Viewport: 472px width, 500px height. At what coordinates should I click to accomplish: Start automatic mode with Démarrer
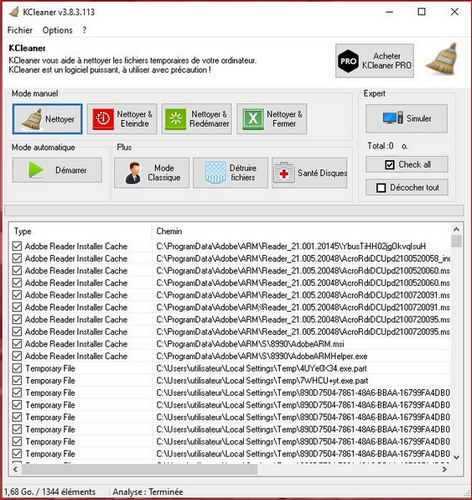[x=57, y=170]
